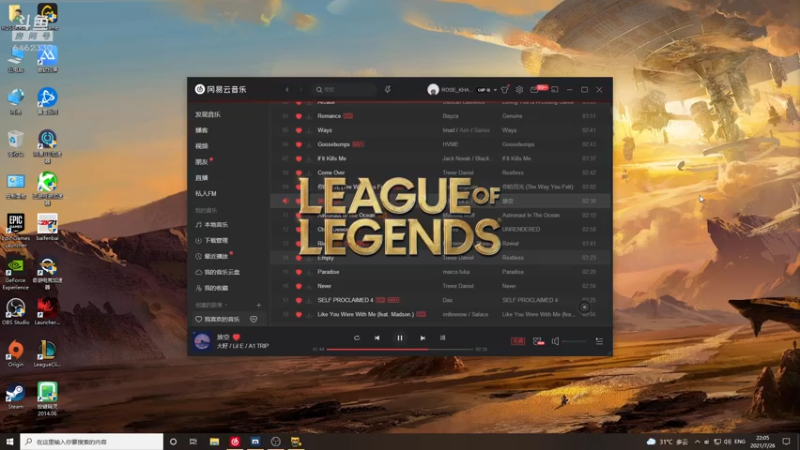Unlike Never via its heart icon
The width and height of the screenshot is (800, 450).
pyautogui.click(x=298, y=286)
